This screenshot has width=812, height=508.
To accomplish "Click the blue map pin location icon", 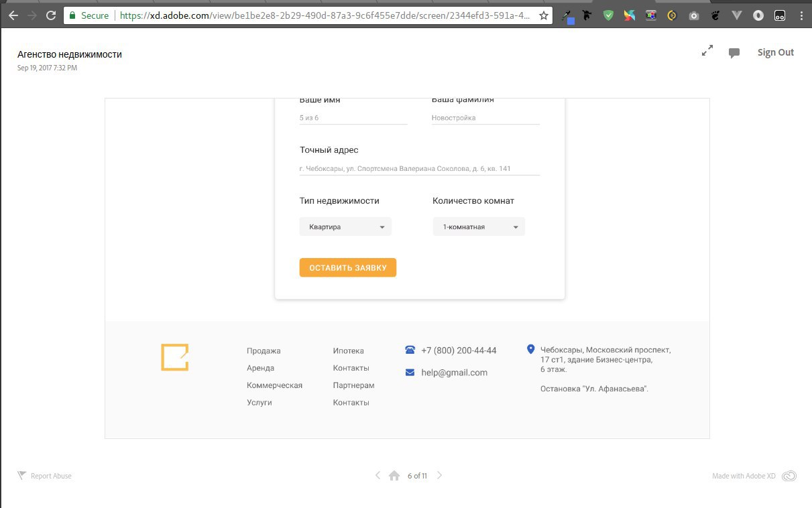I will tap(531, 349).
